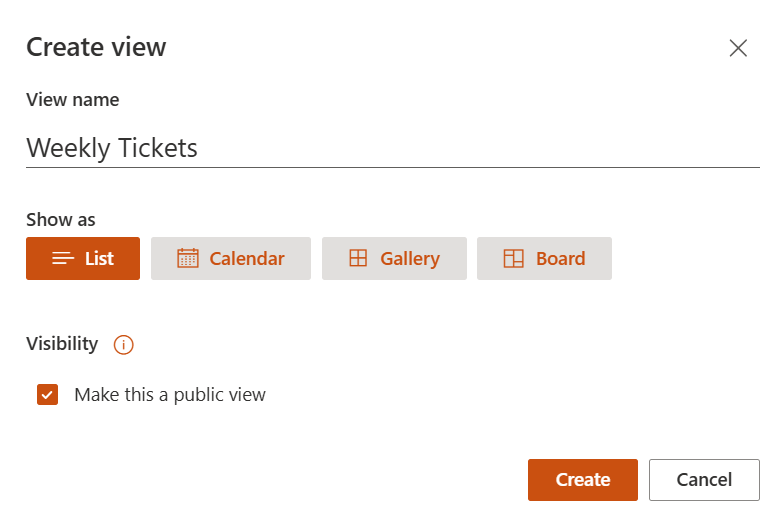782x529 pixels.
Task: Click the Gallery tiles icon
Action: 358,258
